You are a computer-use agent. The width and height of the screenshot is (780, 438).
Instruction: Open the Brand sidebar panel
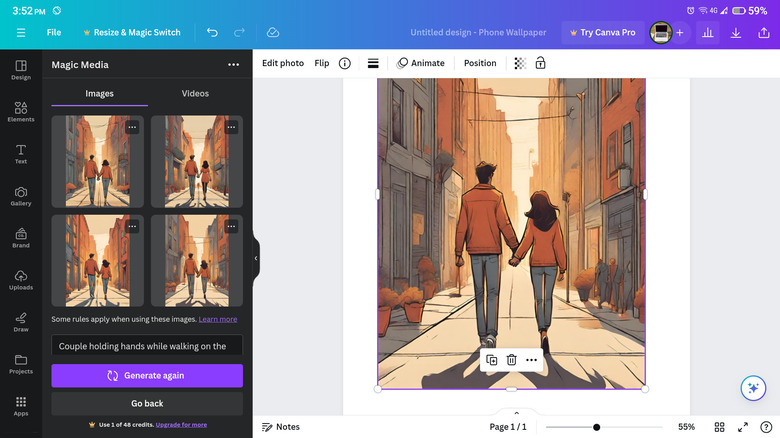tap(21, 238)
